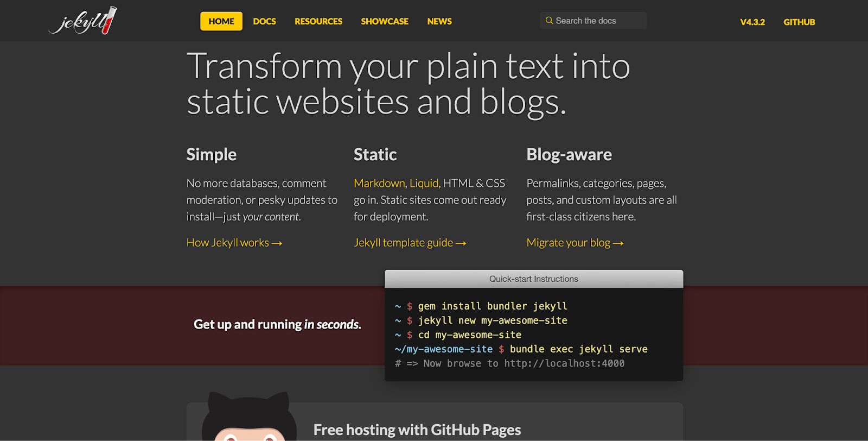Click the search magnifier icon

[549, 21]
